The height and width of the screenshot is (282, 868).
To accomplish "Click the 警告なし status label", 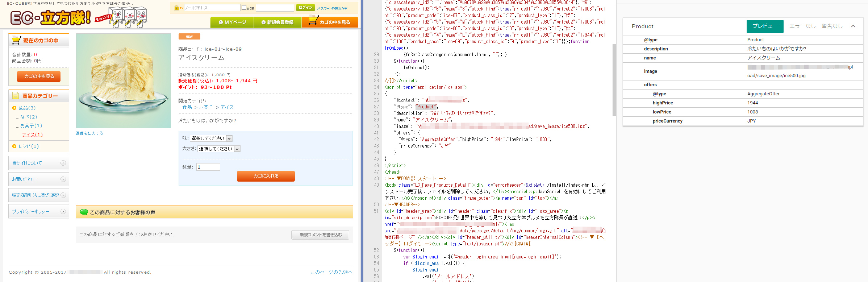I will point(832,26).
